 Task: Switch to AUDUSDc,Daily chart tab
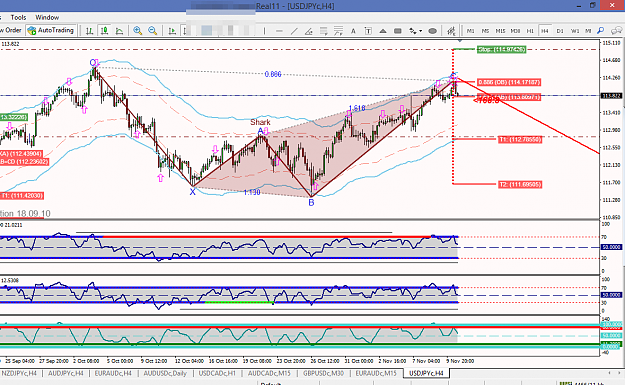click(165, 373)
